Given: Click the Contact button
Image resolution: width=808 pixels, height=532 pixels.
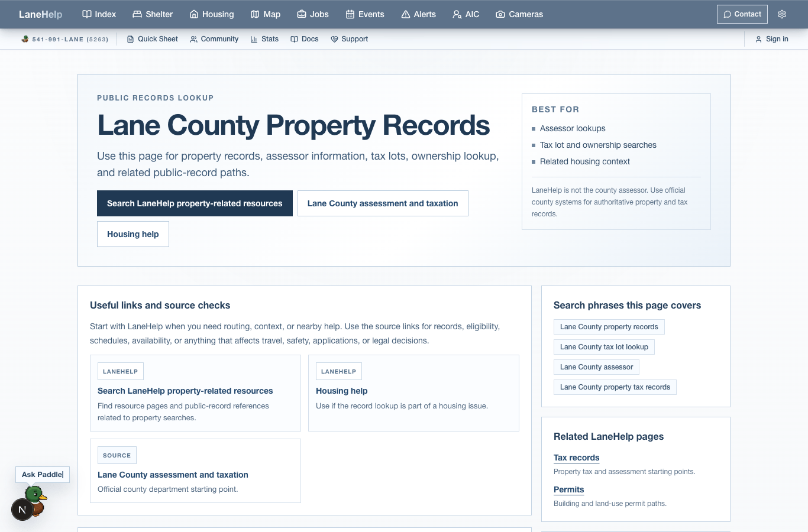Looking at the screenshot, I should [742, 14].
